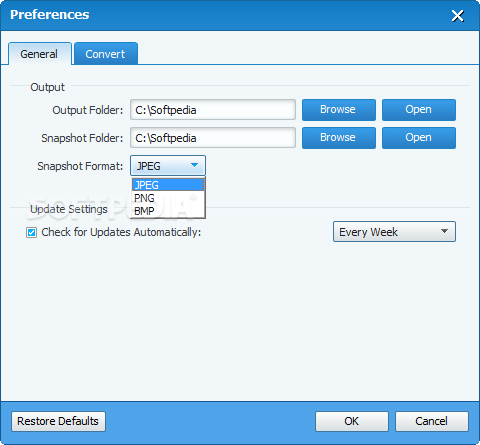Image resolution: width=480 pixels, height=445 pixels.
Task: Browse for the Snapshot Folder
Action: point(339,138)
